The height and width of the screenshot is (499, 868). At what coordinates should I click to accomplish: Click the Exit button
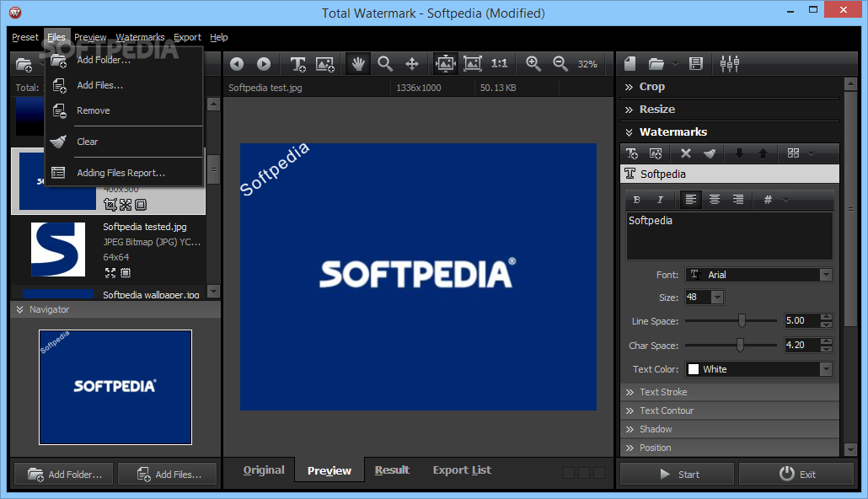[796, 474]
